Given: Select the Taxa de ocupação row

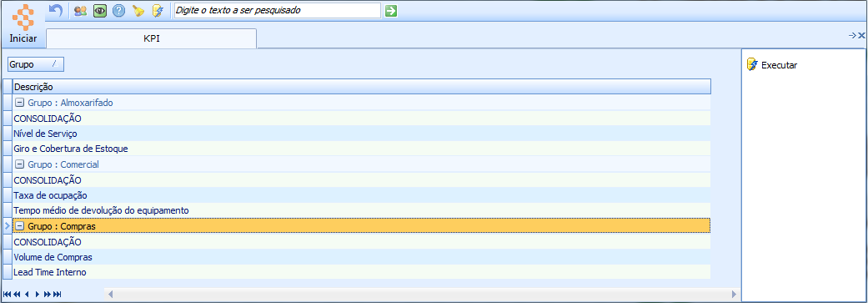Looking at the screenshot, I should pos(362,195).
